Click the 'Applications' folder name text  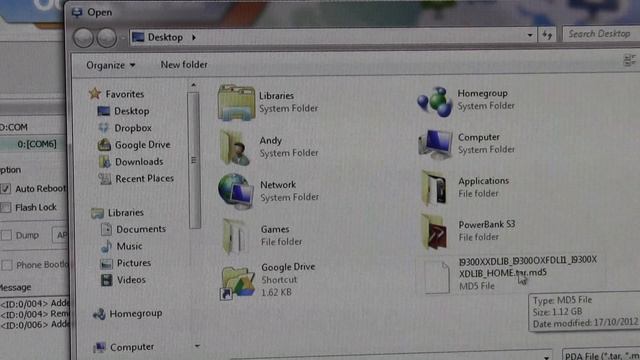[483, 181]
